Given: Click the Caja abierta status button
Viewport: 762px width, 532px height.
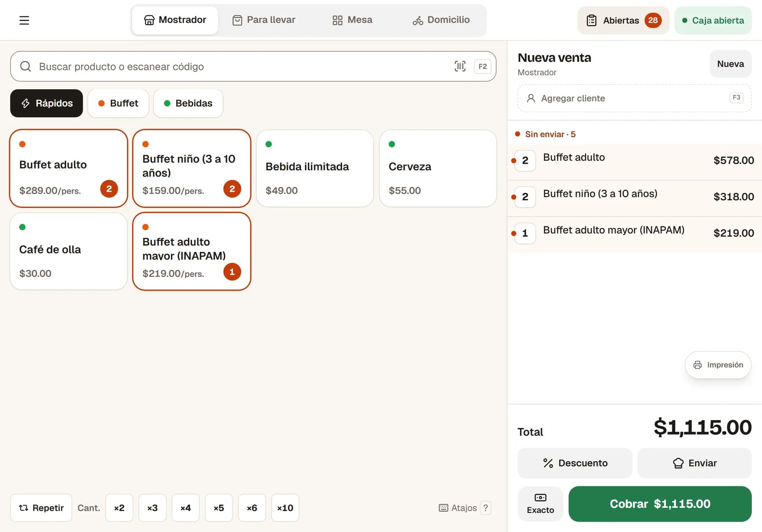Looking at the screenshot, I should coord(713,20).
